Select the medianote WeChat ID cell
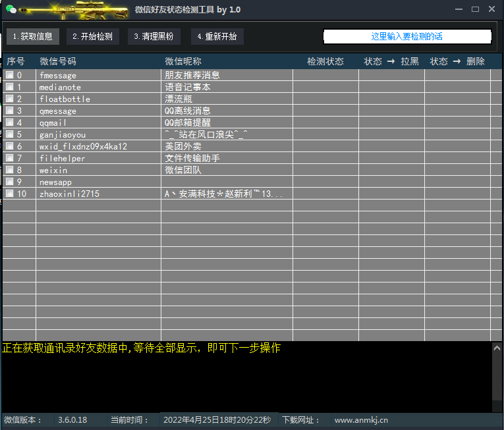Screen dimensions: 504x430 point(98,87)
